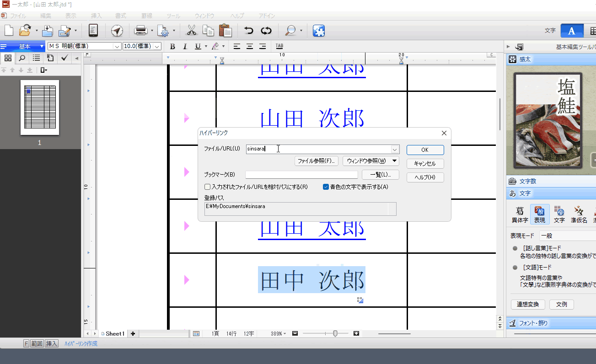Screen dimensions: 596x364
Task: Open the font name dropdown ＭＳ 明朝
Action: (117, 46)
